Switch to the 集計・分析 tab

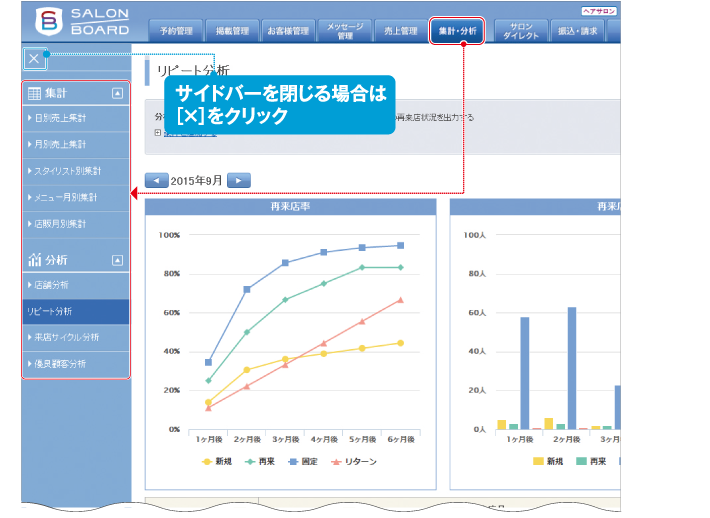(x=457, y=32)
